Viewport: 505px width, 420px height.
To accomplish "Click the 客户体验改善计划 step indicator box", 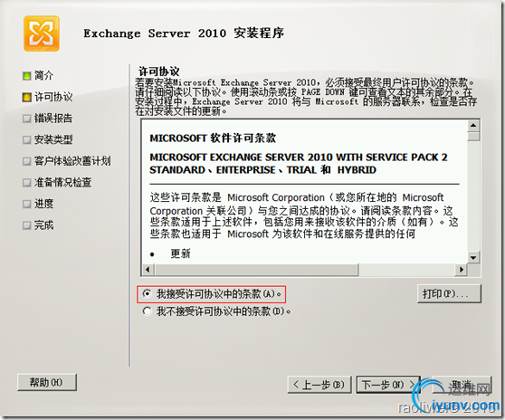I will 27,161.
